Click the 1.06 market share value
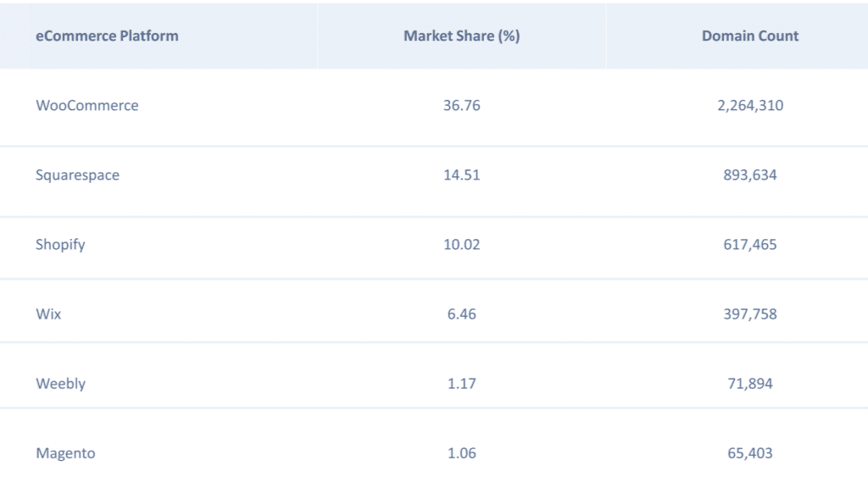Screen dimensions: 868x488 pos(462,453)
